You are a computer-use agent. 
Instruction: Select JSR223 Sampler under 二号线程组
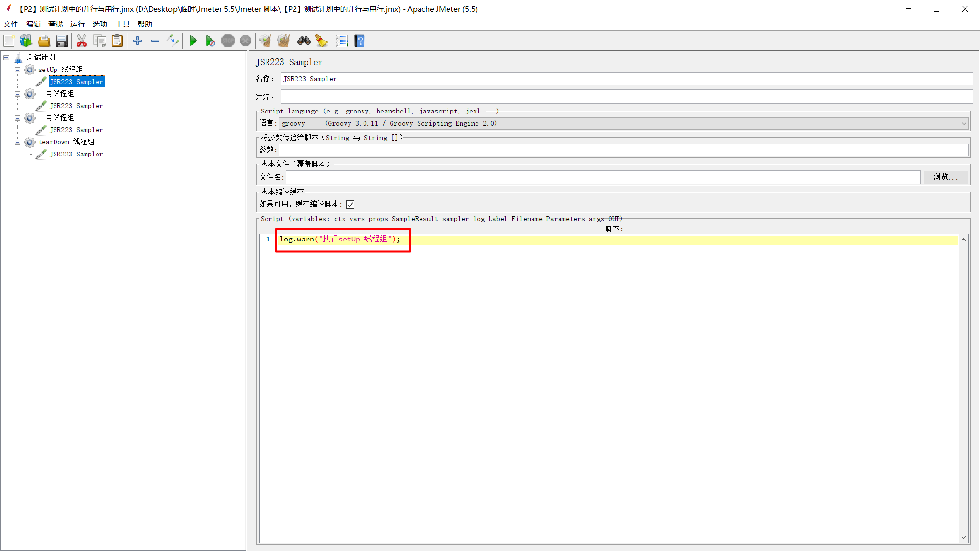click(76, 130)
